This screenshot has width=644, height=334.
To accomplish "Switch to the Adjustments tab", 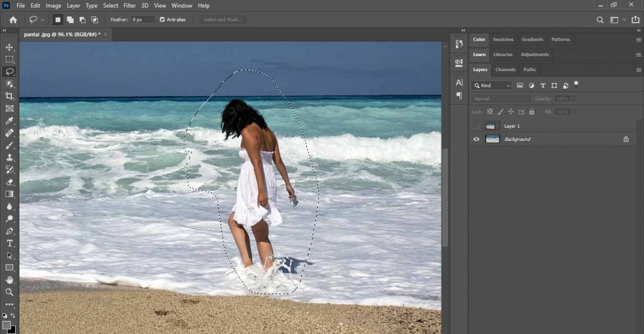I will (x=535, y=55).
